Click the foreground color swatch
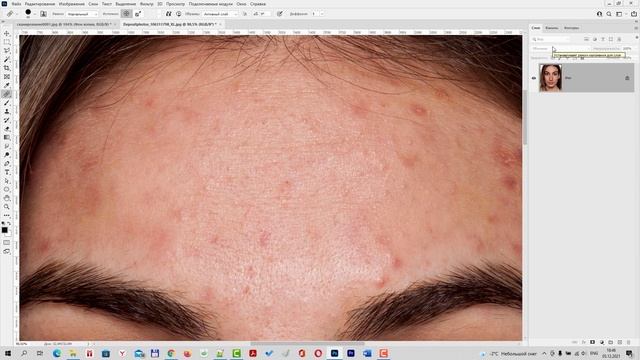This screenshot has width=640, height=360. tap(4, 230)
